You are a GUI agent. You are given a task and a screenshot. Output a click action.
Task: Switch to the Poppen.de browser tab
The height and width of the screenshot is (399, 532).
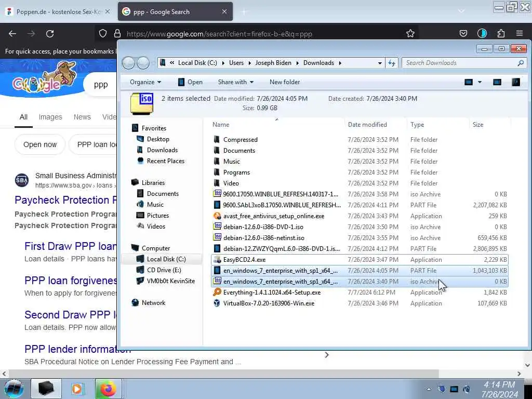point(58,11)
